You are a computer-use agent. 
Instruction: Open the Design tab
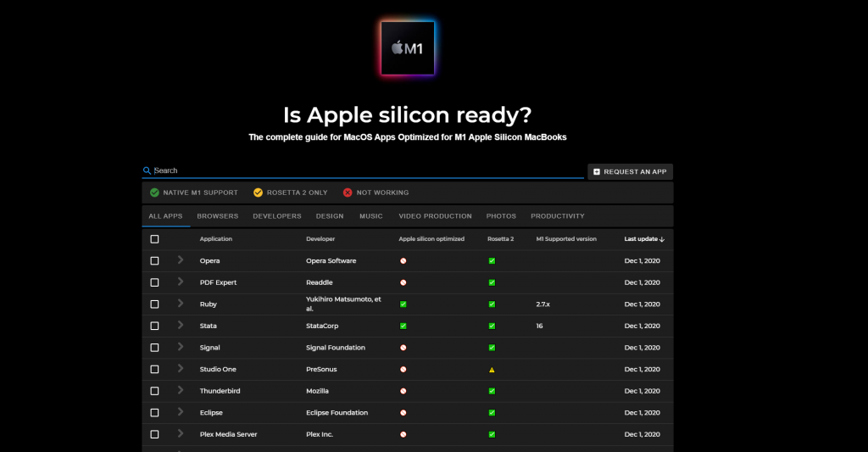[330, 216]
